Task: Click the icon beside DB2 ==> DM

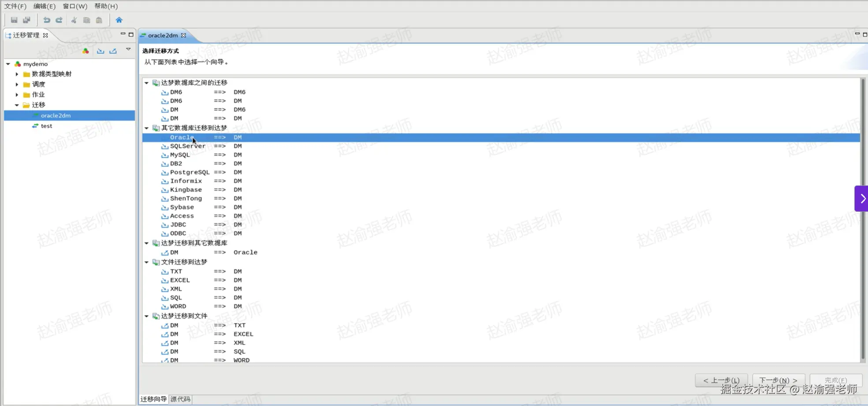Action: coord(165,164)
